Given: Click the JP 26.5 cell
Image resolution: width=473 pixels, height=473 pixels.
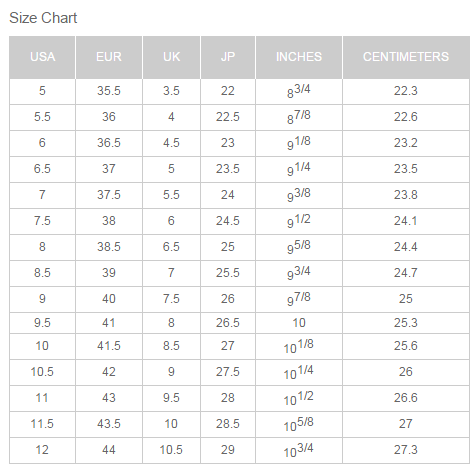Looking at the screenshot, I should [228, 323].
